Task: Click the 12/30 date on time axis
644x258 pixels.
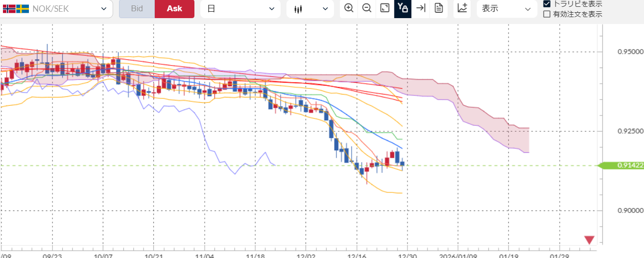Action: coord(407,255)
